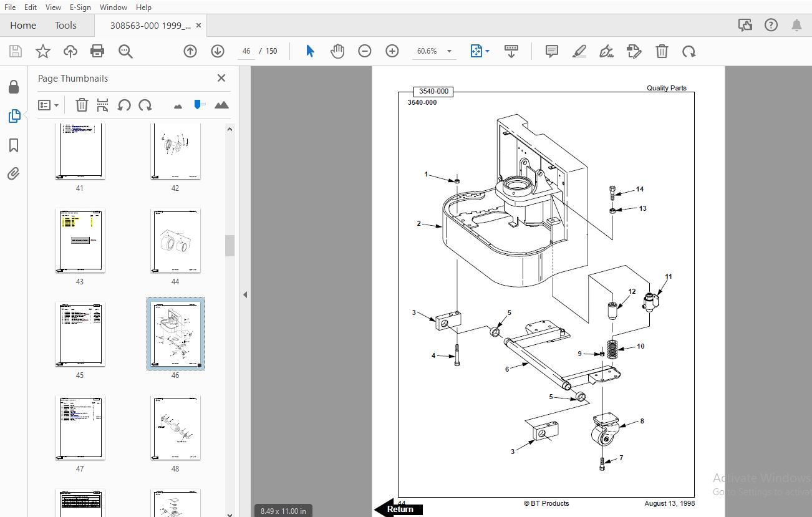The image size is (812, 517).
Task: Open the attachments paperclip panel
Action: (14, 174)
